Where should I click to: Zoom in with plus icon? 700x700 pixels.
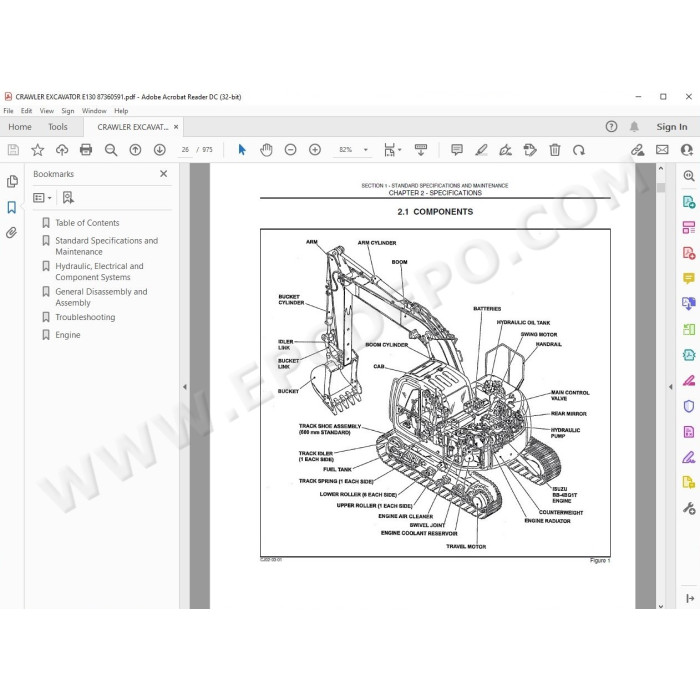[x=315, y=150]
